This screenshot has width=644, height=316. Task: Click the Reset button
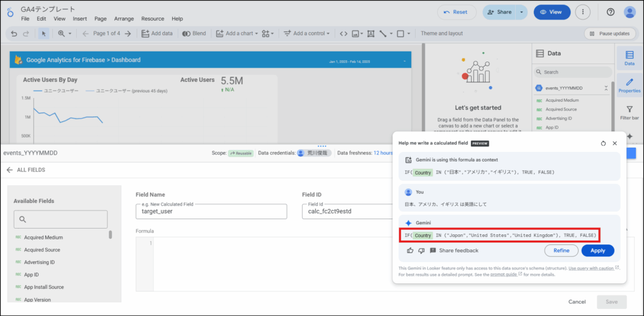[x=457, y=13]
